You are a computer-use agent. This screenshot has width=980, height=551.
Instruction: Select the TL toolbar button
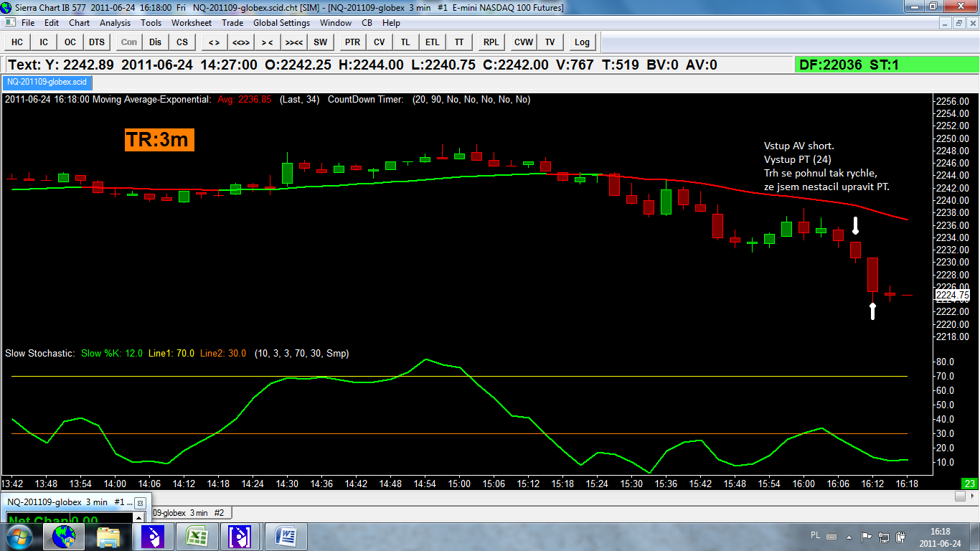point(405,42)
